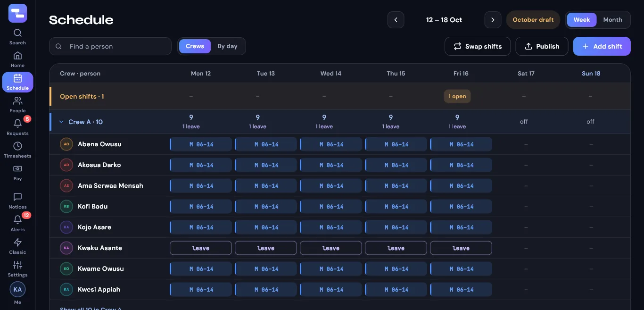Click Kwesi Appiah's avatar
The height and width of the screenshot is (310, 644).
click(66, 290)
